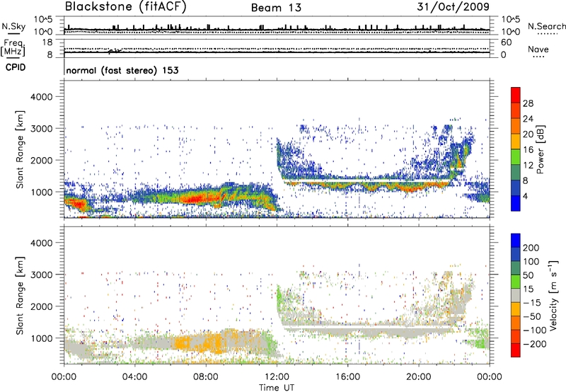Viewport: 566px width, 392px height.
Task: Click the "Slant Range [km]" label of velocity panel
Action: click(20, 296)
